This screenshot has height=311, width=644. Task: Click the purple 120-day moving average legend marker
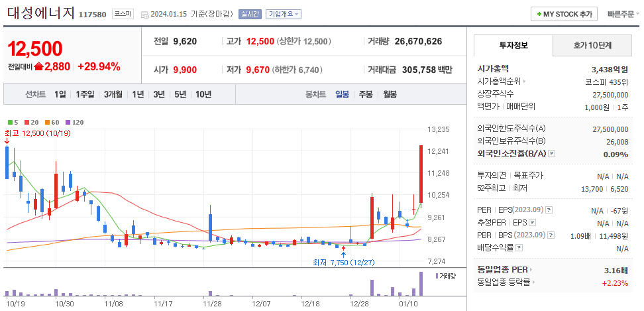68,123
